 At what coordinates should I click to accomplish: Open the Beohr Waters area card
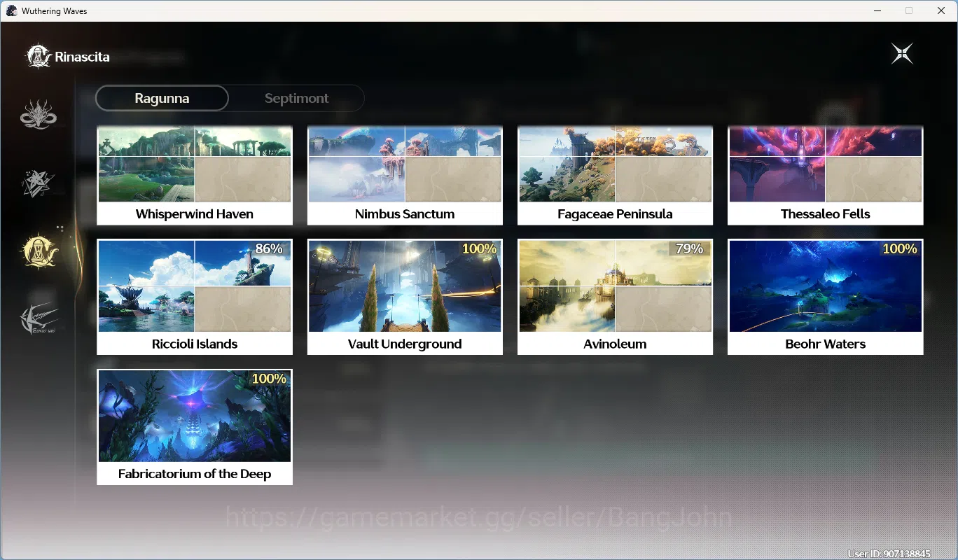(x=825, y=297)
